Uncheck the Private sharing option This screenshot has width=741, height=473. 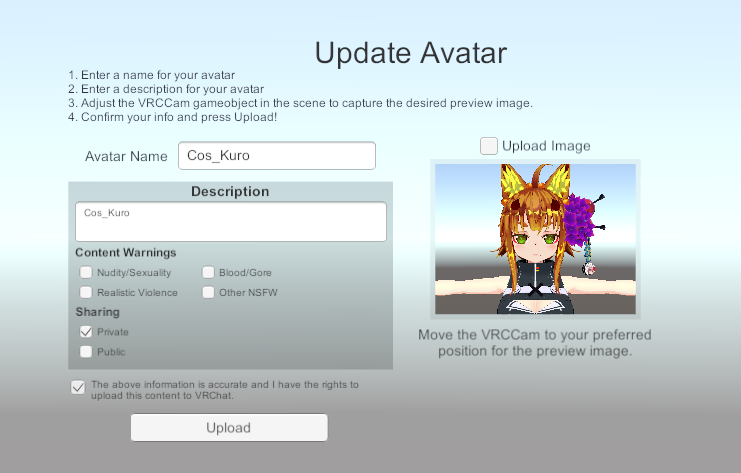tap(87, 331)
